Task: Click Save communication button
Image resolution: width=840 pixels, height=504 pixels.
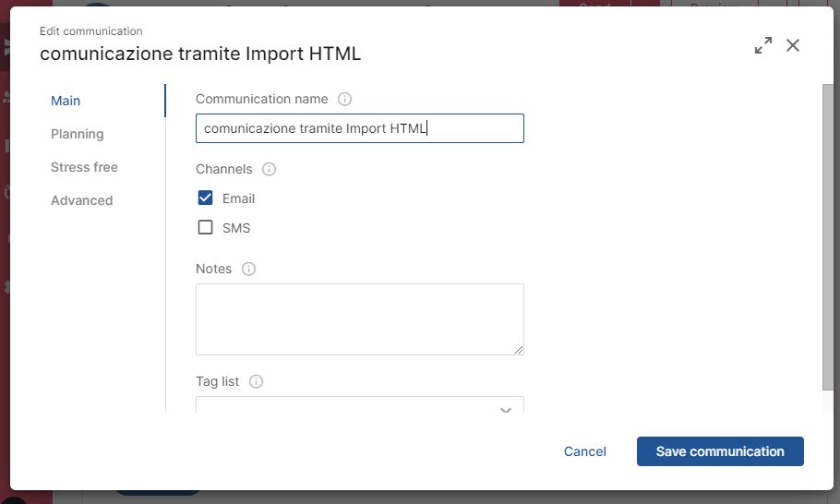Action: click(x=720, y=451)
